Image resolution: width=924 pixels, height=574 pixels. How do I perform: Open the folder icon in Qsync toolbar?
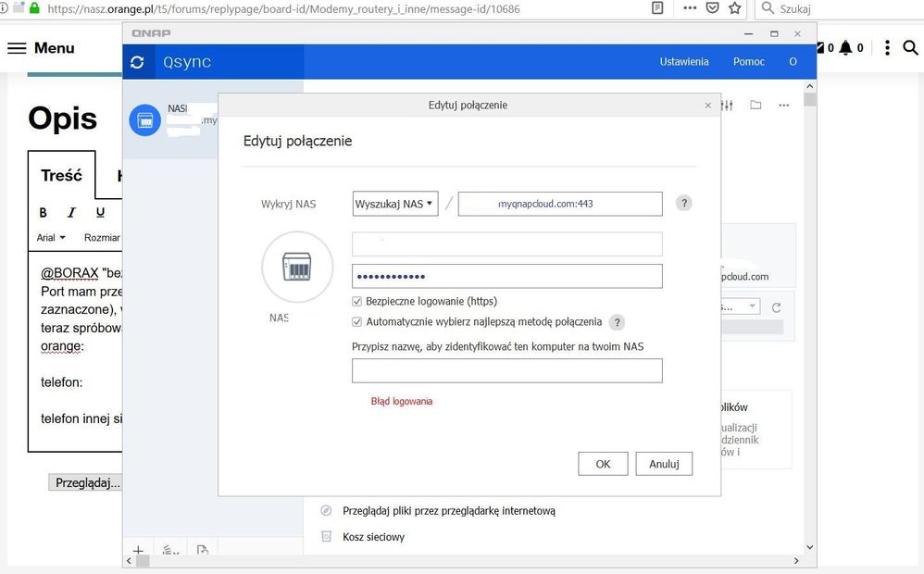click(x=755, y=106)
